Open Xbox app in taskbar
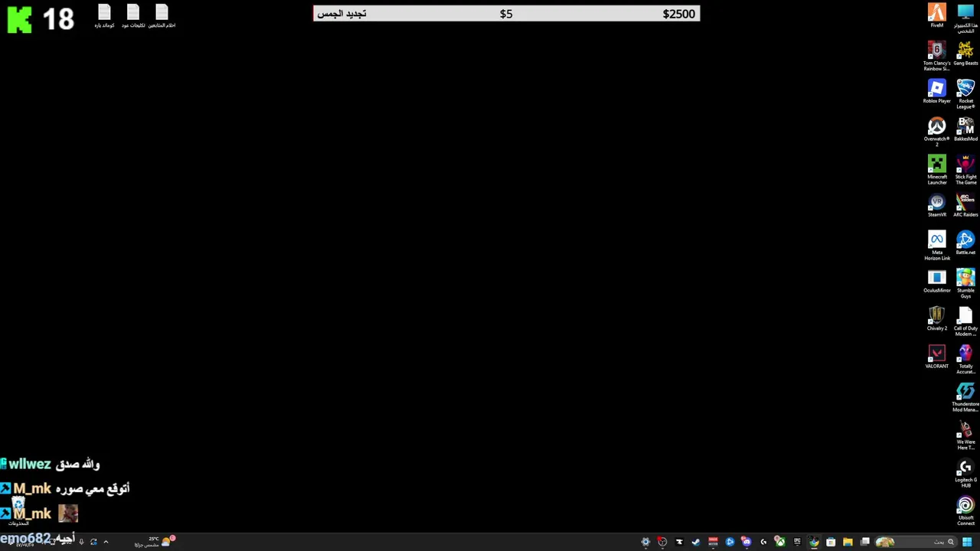The height and width of the screenshot is (551, 980). point(780,542)
